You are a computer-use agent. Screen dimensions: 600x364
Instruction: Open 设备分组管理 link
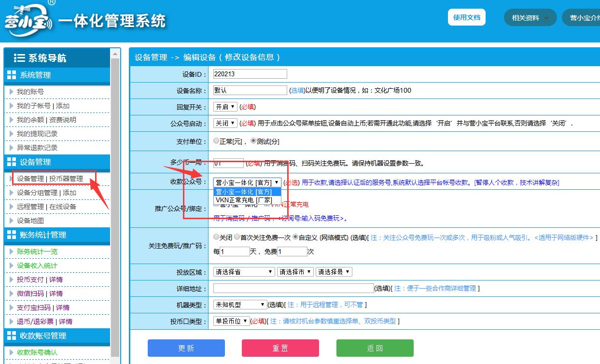coord(37,193)
